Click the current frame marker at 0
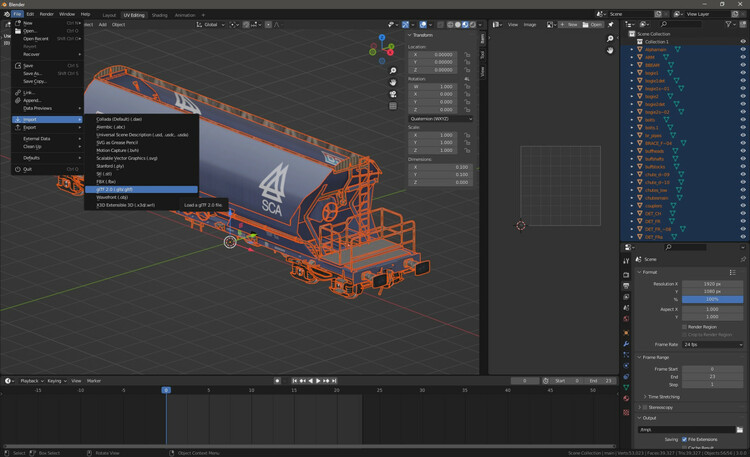 click(x=166, y=390)
